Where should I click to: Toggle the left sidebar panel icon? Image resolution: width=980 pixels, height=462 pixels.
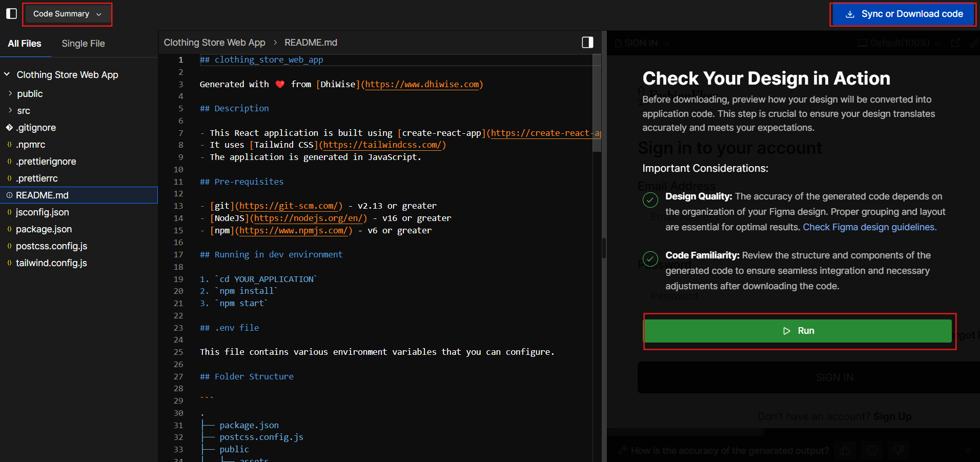[11, 14]
